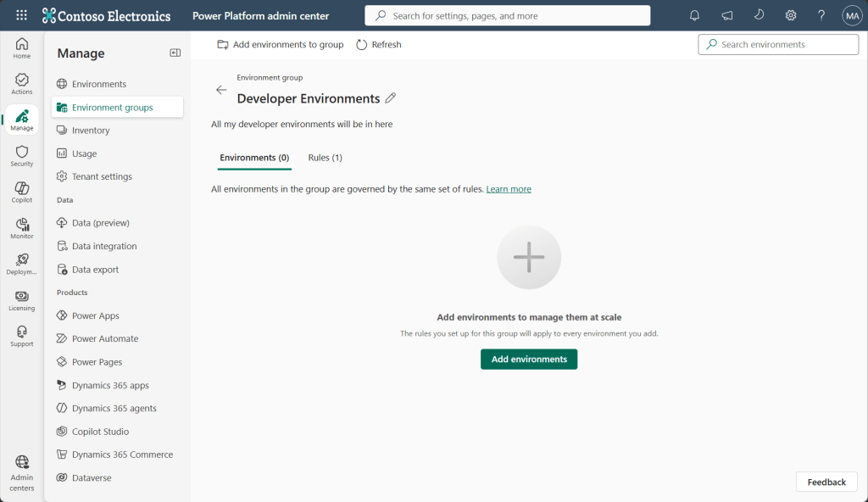Click the Power Platform admin center title
Viewport: 868px width, 502px height.
(261, 15)
